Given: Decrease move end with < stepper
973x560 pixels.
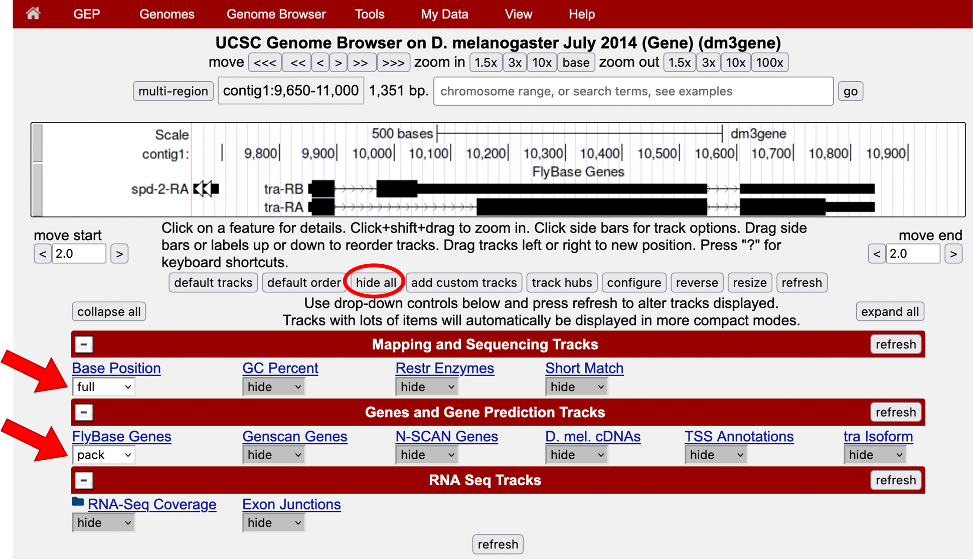Looking at the screenshot, I should coord(877,254).
